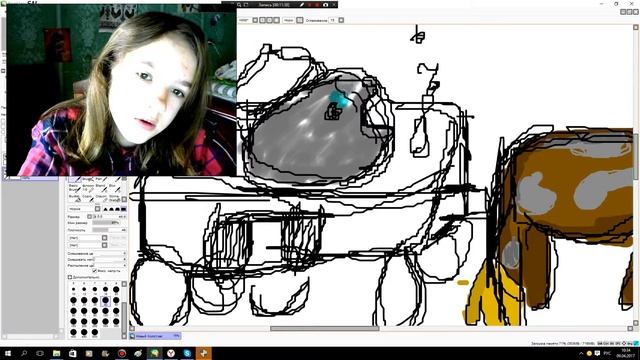The image size is (640, 360).
Task: Select the Copic marker tool
Action: 87,198
